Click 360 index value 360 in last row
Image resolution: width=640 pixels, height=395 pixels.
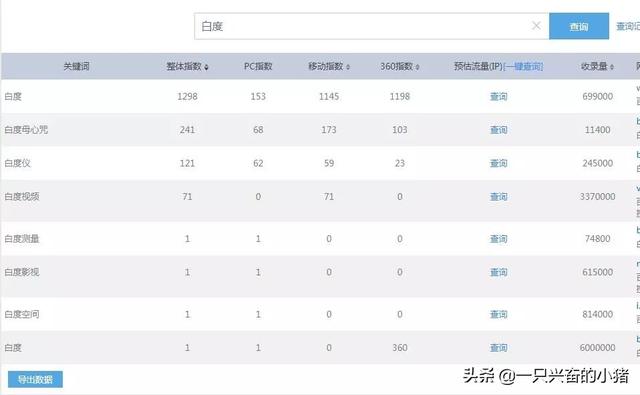[x=400, y=348]
